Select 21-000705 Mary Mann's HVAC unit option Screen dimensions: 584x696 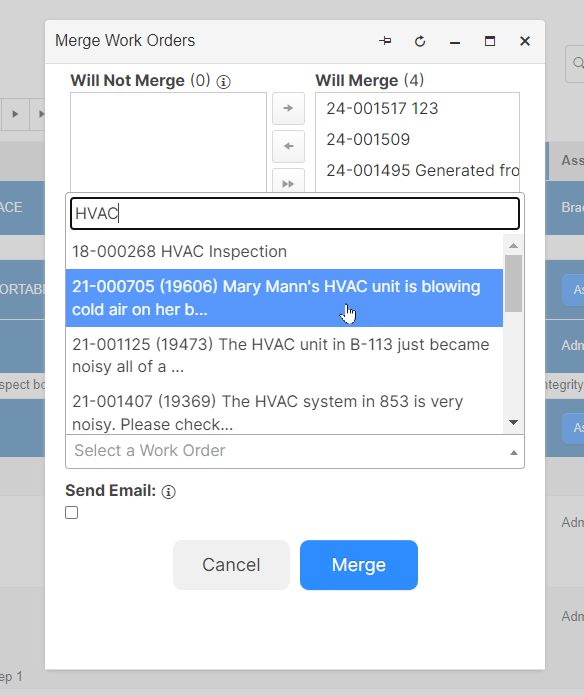pyautogui.click(x=284, y=298)
